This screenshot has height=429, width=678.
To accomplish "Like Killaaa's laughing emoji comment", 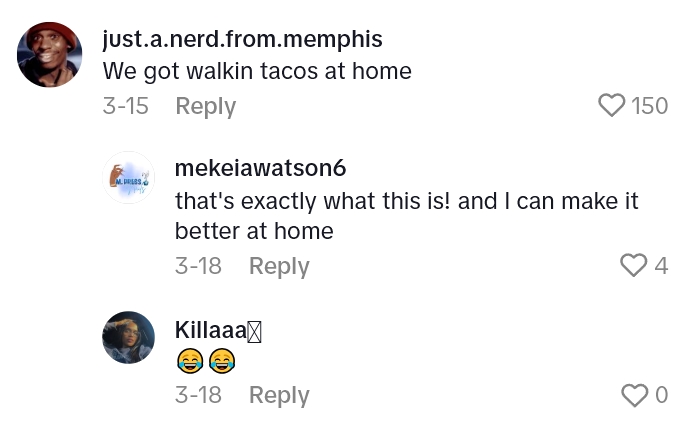I will tap(635, 395).
